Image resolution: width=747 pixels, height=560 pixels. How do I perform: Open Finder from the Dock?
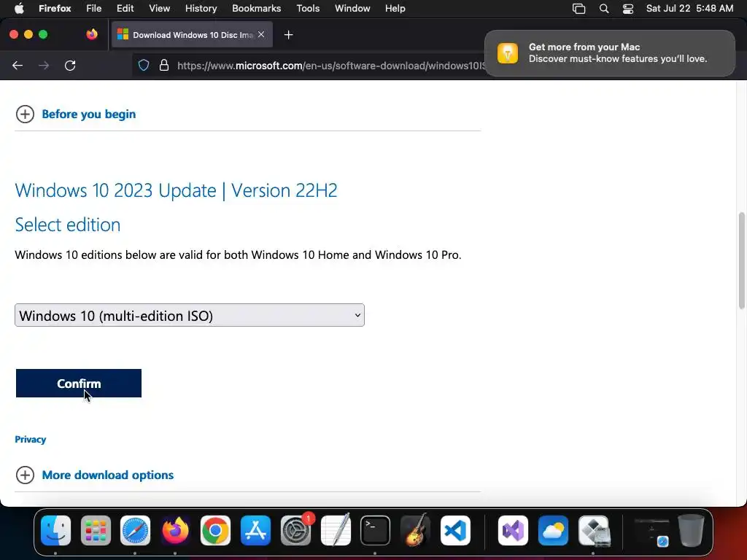click(55, 530)
